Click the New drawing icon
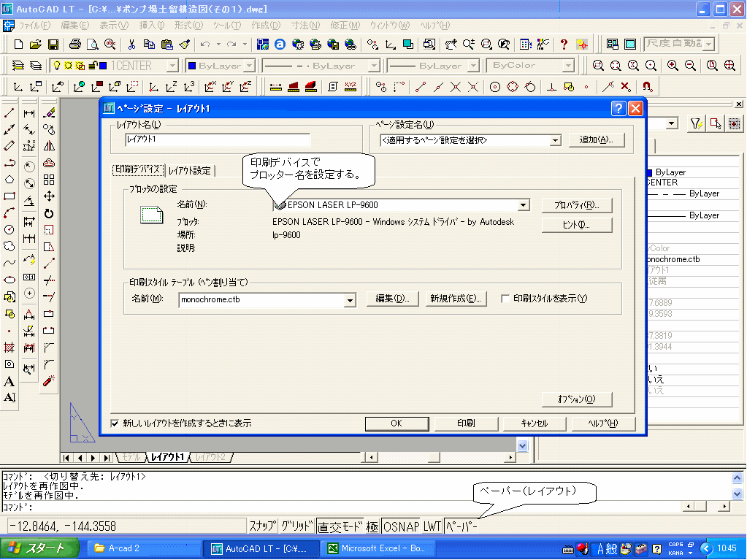 tap(18, 45)
